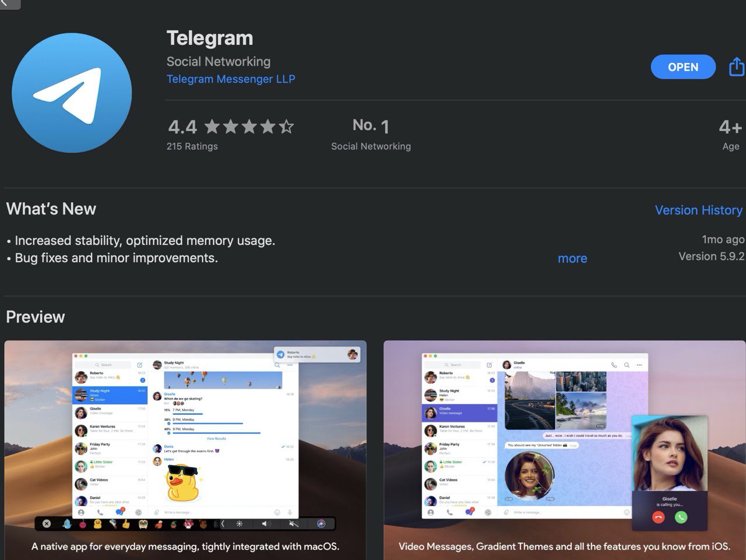Click the Telegram title text
The width and height of the screenshot is (746, 560).
click(x=210, y=38)
